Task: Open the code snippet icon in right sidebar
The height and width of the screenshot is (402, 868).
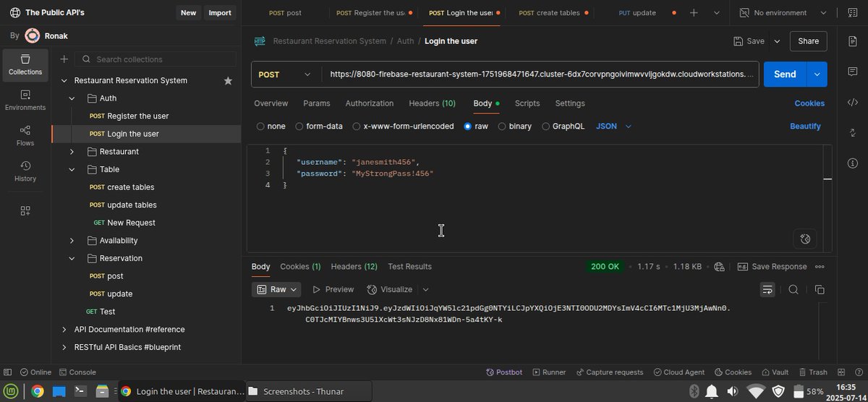Action: [x=852, y=102]
